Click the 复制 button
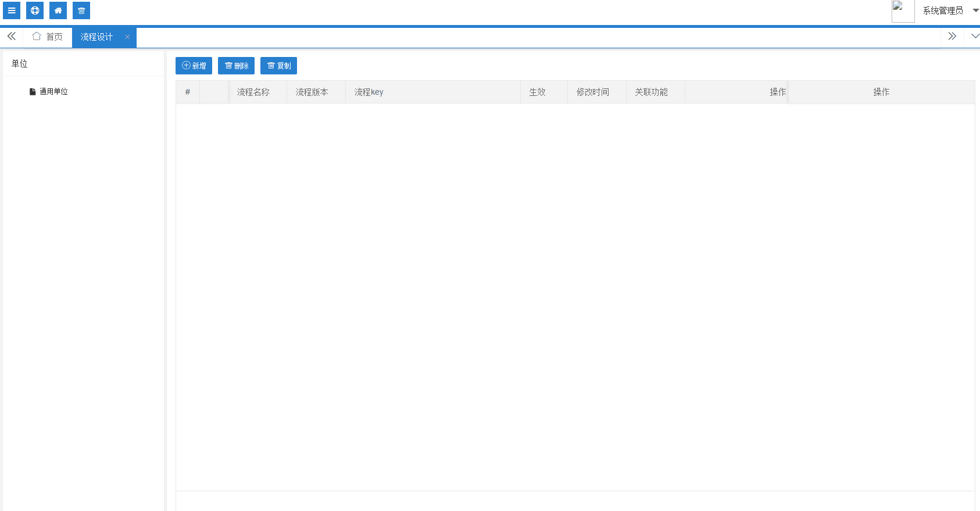Screen dimensions: 980x511 278,66
